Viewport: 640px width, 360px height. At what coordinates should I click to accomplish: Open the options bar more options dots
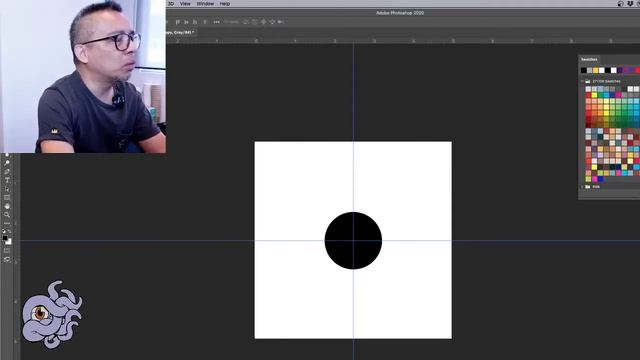click(x=216, y=22)
